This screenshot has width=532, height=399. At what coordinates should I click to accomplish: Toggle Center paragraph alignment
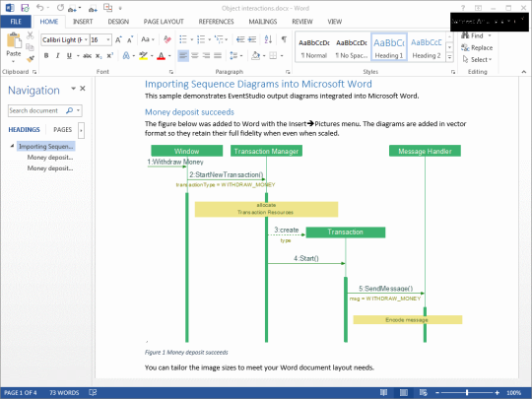point(195,55)
